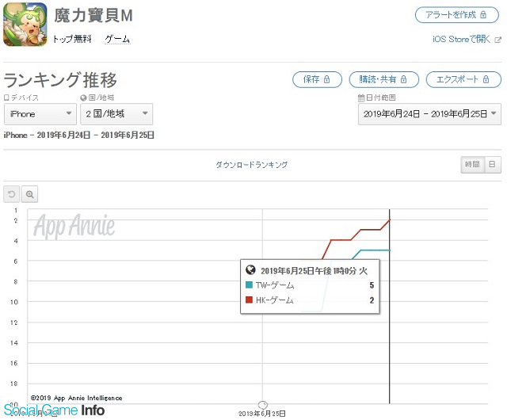This screenshot has height=420, width=507.
Task: Activate the magnifier zoom tool
Action: click(x=30, y=194)
